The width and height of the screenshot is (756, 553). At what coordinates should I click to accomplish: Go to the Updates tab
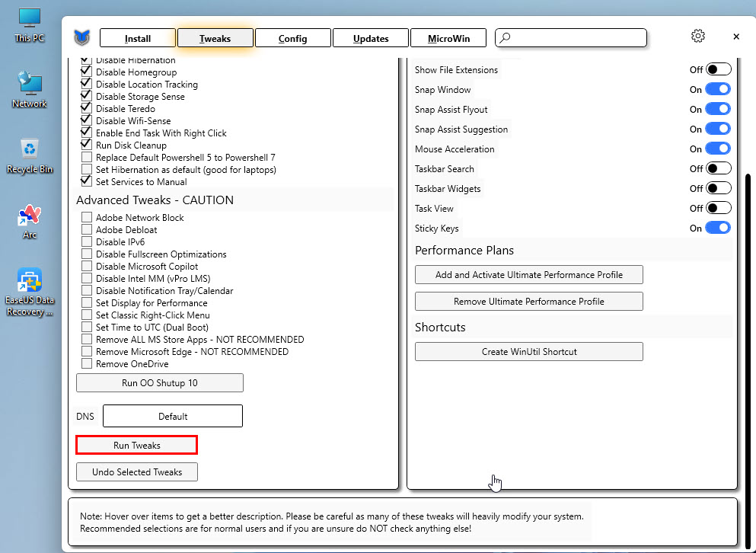coord(370,38)
